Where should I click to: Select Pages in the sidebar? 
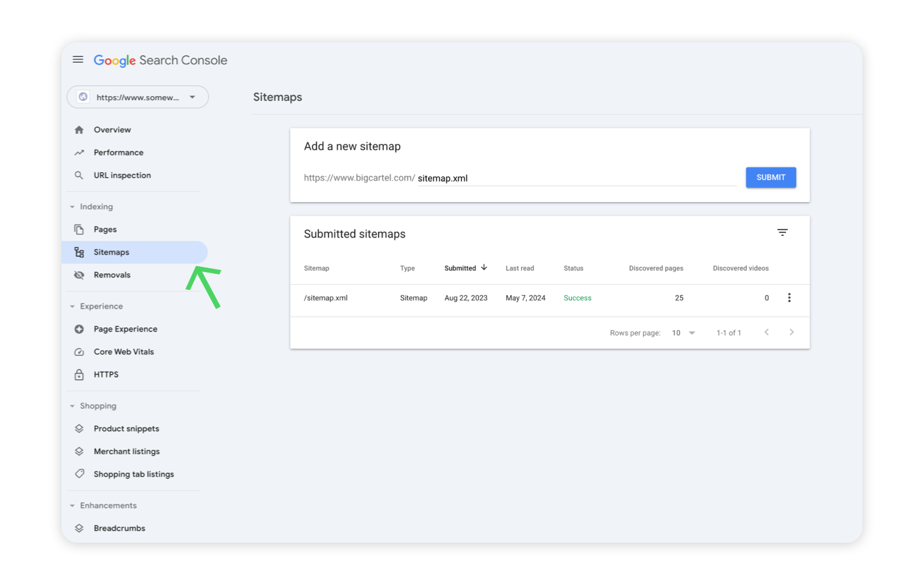(105, 230)
